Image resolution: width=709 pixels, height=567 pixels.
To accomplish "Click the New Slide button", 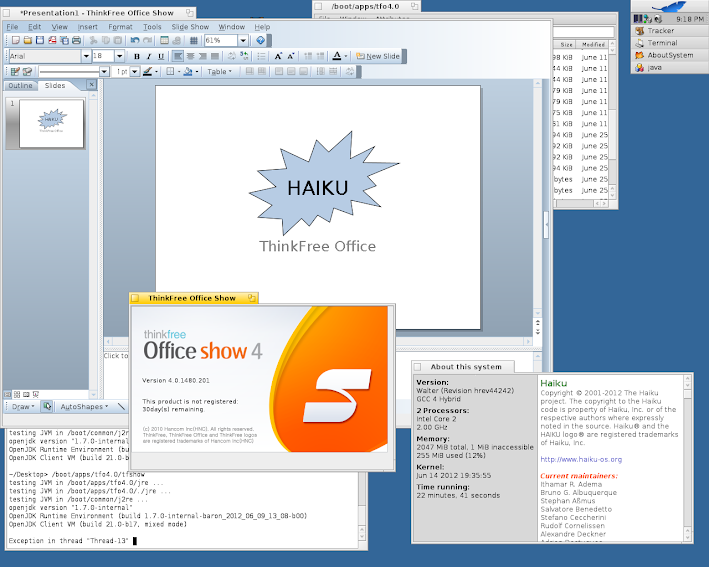I will coord(378,56).
